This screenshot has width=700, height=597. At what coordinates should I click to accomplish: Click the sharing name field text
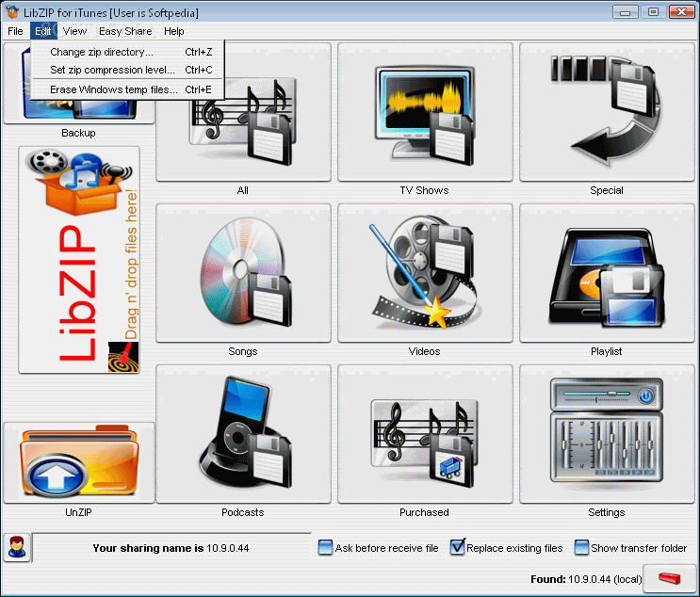[x=171, y=548]
